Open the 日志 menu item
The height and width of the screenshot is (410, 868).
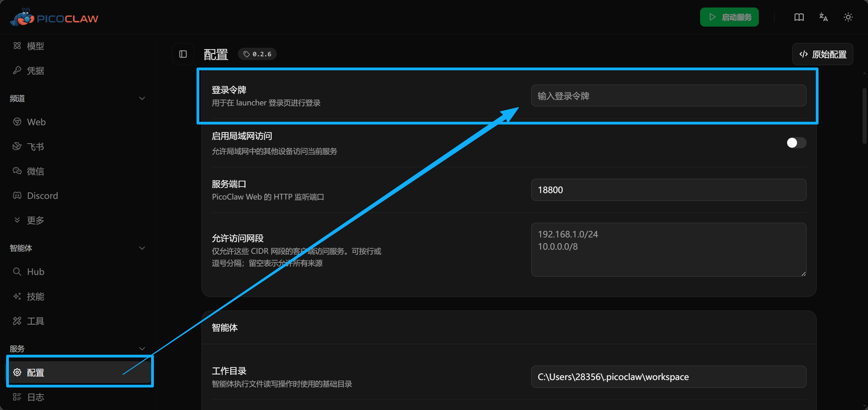point(35,397)
